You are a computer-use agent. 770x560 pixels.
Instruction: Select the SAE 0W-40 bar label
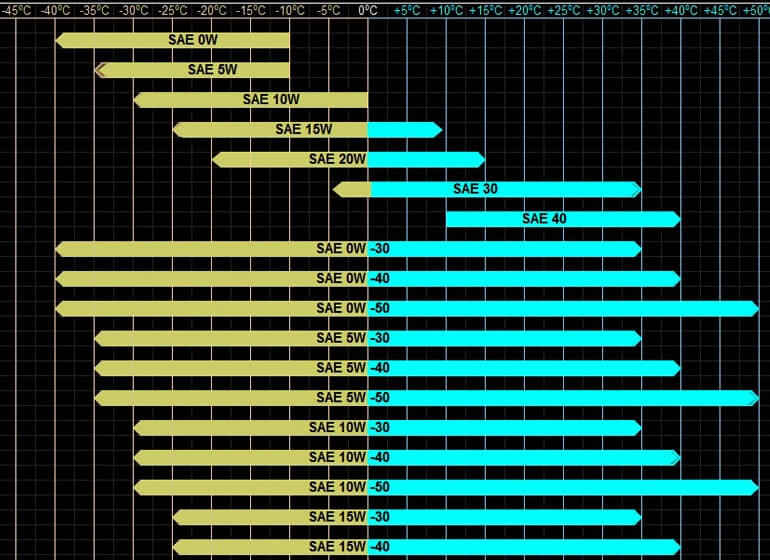click(x=353, y=279)
